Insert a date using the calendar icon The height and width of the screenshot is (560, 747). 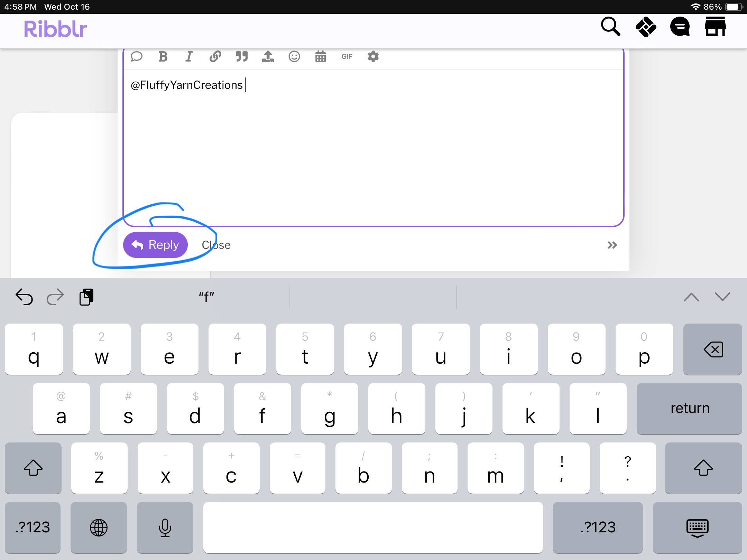point(320,56)
